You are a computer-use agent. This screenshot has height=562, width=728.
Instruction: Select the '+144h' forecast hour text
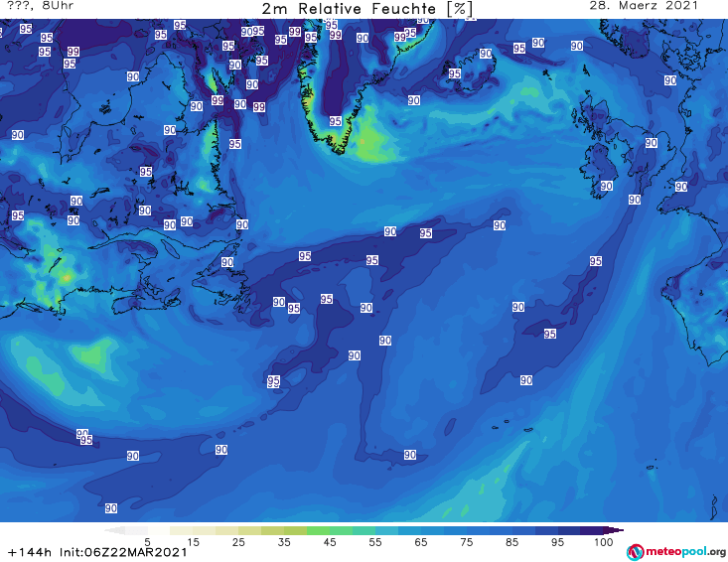[x=30, y=552]
